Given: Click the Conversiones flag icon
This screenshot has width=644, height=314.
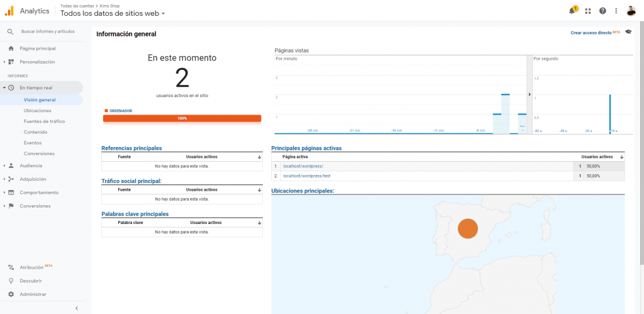Looking at the screenshot, I should click(11, 206).
